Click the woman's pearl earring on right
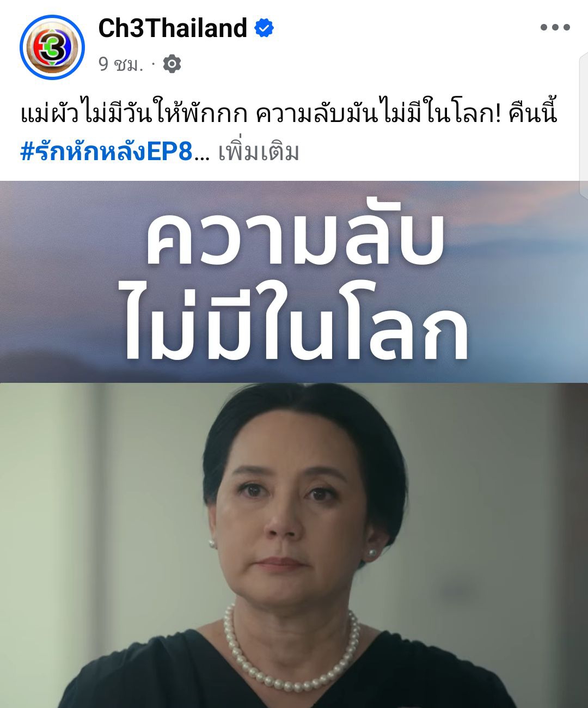This screenshot has height=708, width=588. [x=372, y=553]
